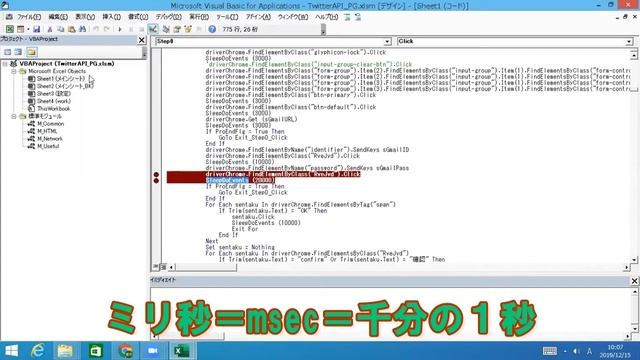Open Internet Explorer from the taskbar
This screenshot has height=360, width=640.
(x=38, y=351)
